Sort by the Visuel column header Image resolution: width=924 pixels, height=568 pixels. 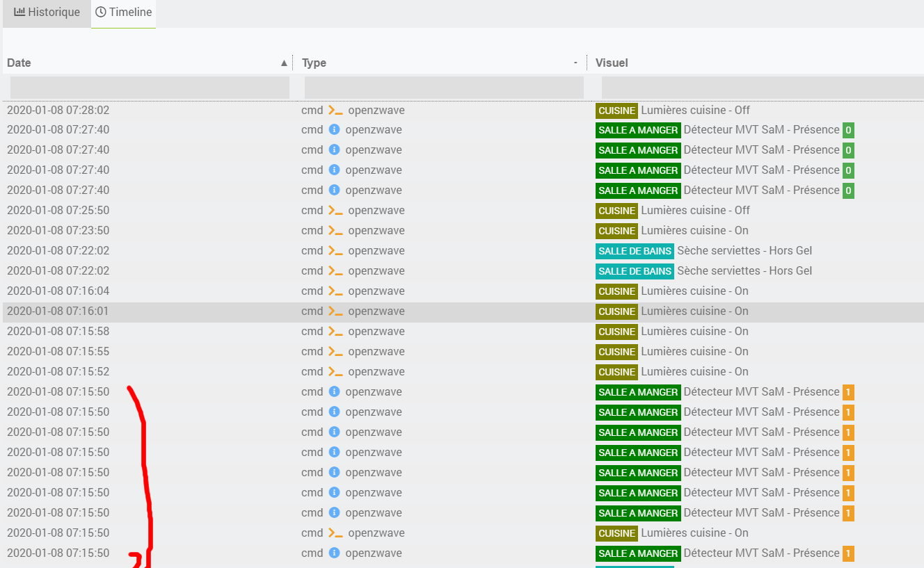point(612,63)
